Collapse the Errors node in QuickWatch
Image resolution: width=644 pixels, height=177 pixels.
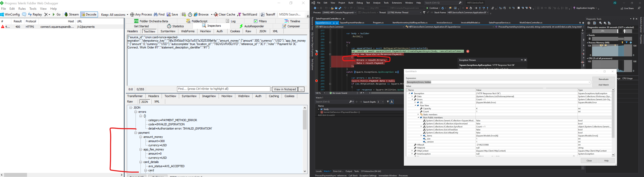pos(412,99)
